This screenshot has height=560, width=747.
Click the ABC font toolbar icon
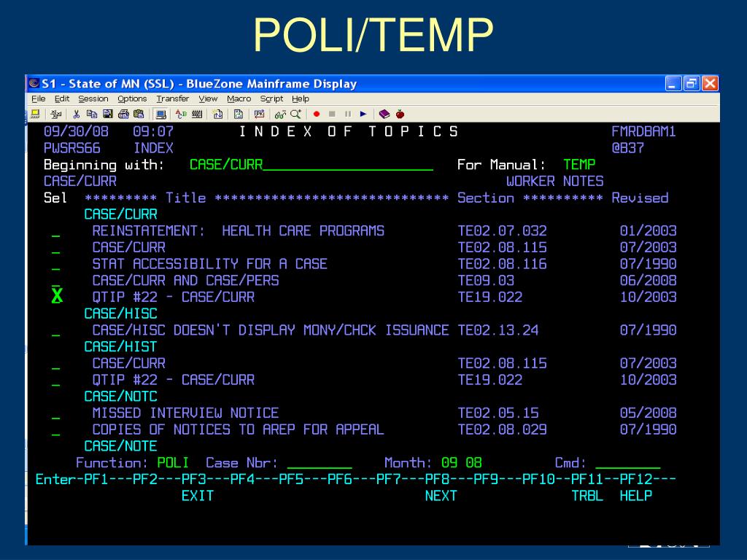pyautogui.click(x=181, y=114)
